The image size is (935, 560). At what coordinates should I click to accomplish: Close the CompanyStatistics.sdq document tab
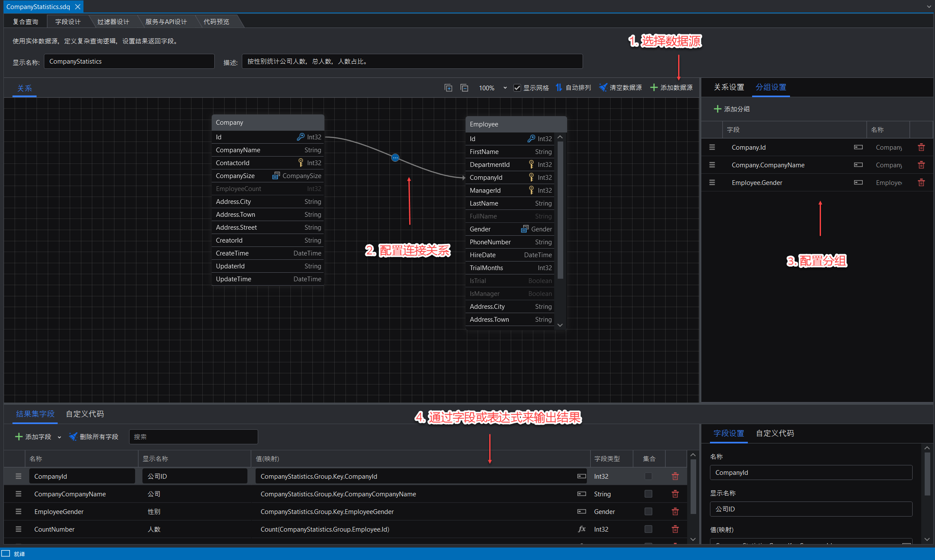(77, 7)
